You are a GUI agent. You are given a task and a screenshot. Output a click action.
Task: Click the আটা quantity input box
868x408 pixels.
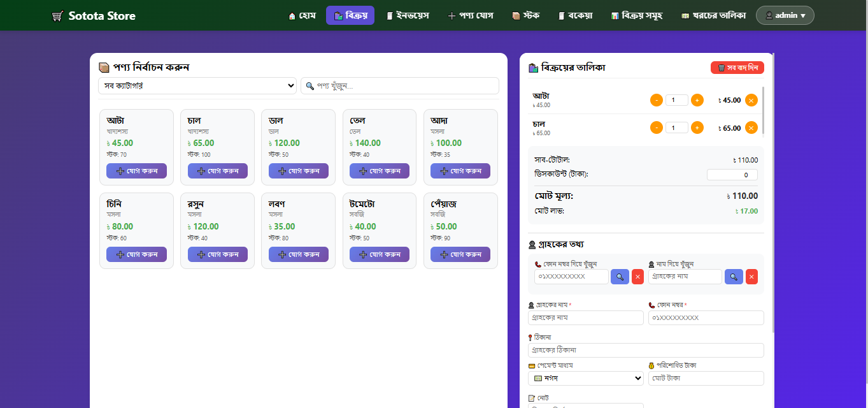click(x=677, y=100)
